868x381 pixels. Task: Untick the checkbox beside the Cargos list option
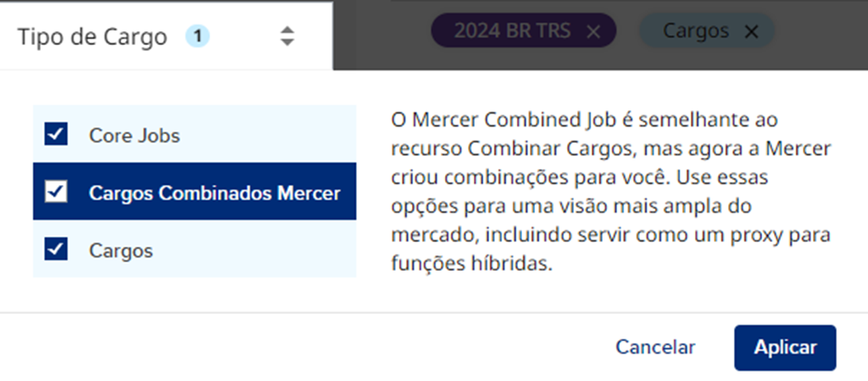coord(57,249)
